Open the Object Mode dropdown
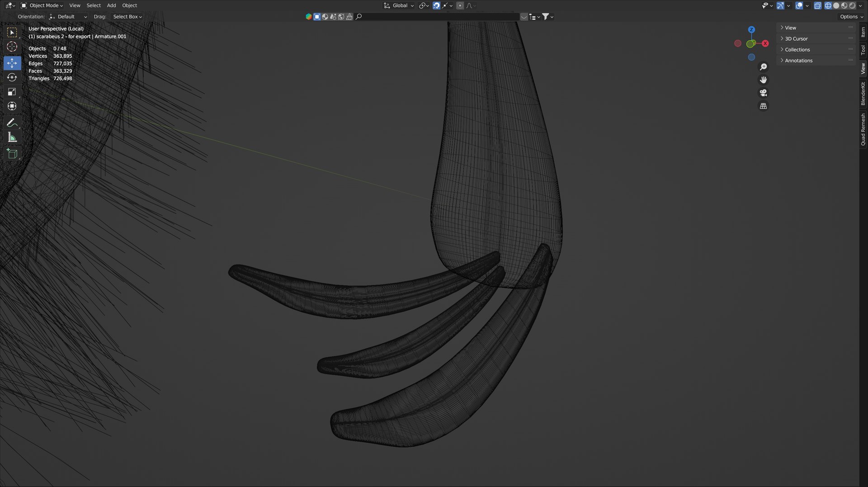Viewport: 868px width, 487px height. pos(42,5)
